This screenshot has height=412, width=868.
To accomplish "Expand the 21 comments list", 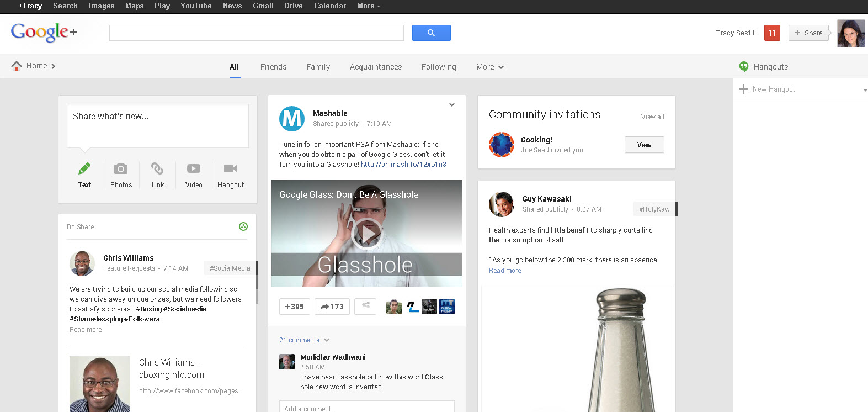I will pyautogui.click(x=304, y=340).
